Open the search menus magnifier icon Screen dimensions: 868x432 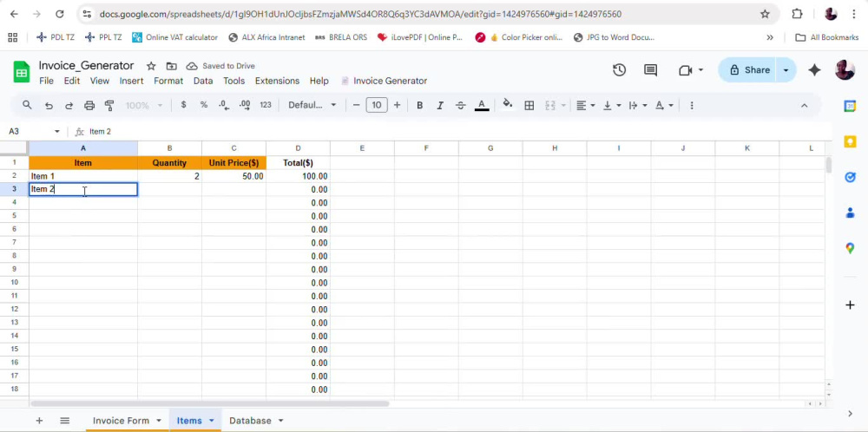tap(27, 105)
